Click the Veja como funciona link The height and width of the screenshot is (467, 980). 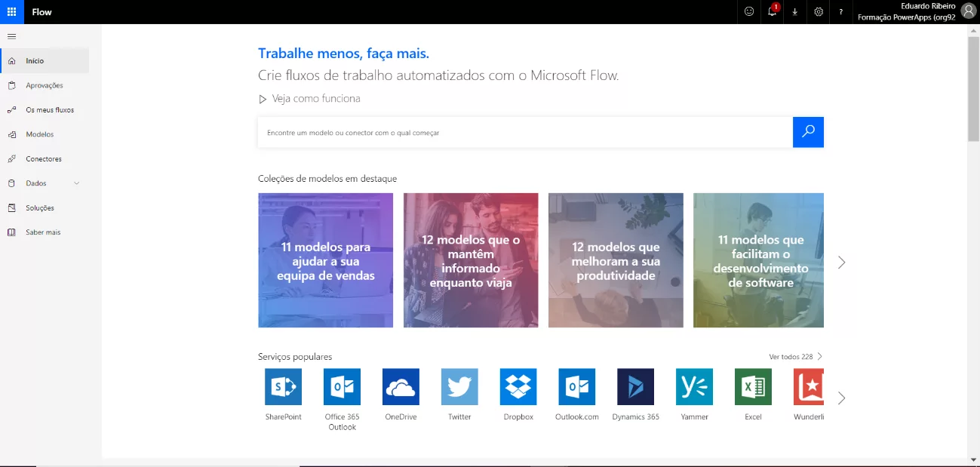316,99
